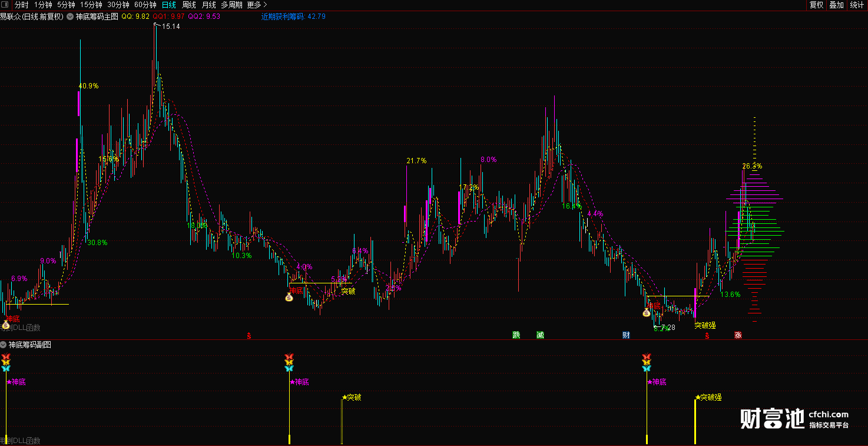The height and width of the screenshot is (446, 868).
Task: Click the 13.6% green label
Action: tap(731, 294)
